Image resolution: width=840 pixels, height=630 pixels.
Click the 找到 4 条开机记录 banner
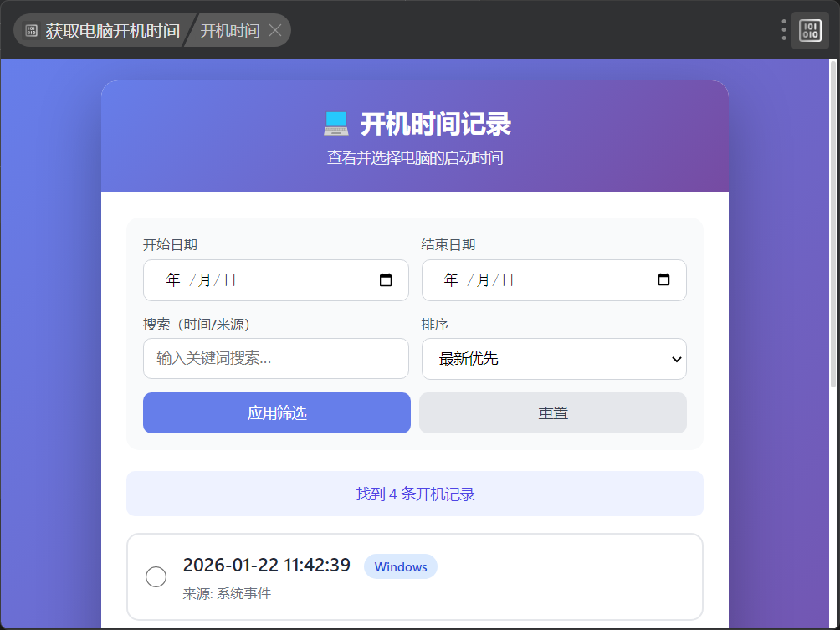[x=415, y=494]
